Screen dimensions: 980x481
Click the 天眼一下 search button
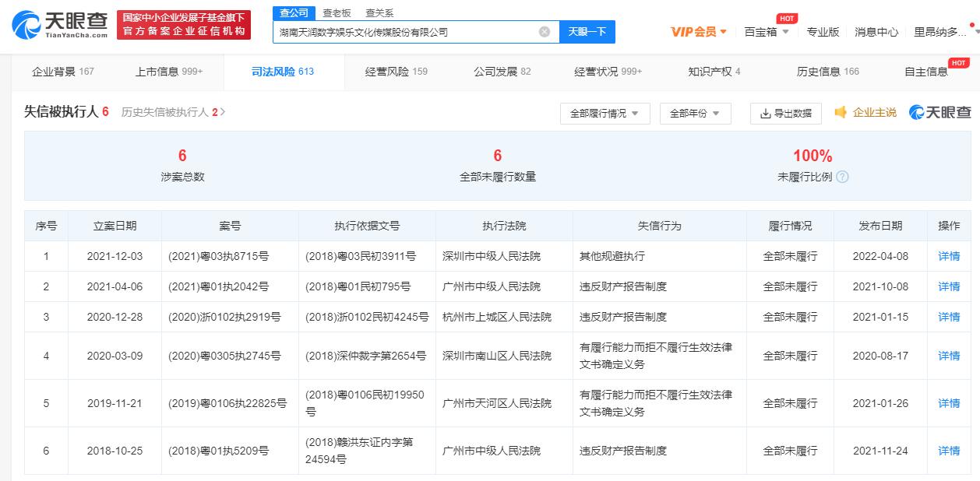587,32
